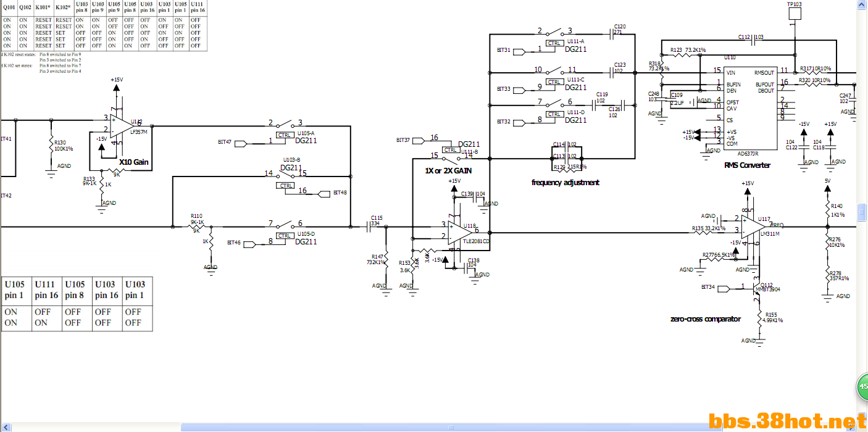
Task: Click the U111-C switch designator
Action: click(575, 80)
